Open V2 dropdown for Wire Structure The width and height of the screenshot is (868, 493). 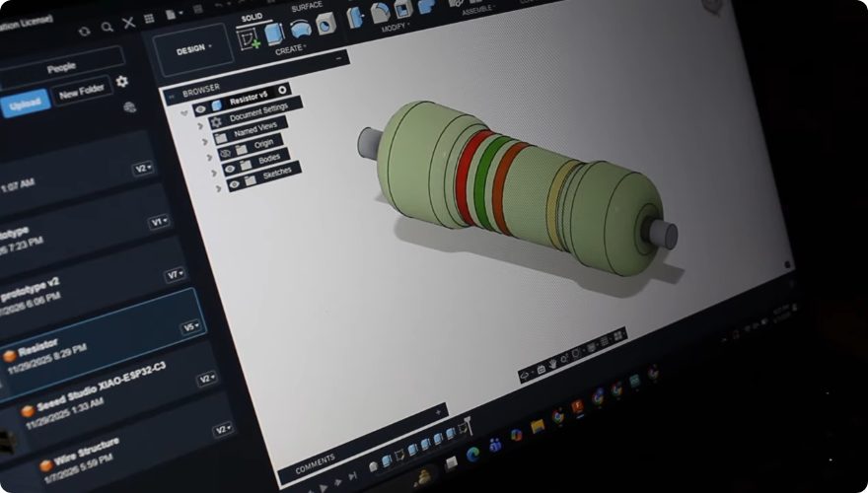click(x=223, y=429)
